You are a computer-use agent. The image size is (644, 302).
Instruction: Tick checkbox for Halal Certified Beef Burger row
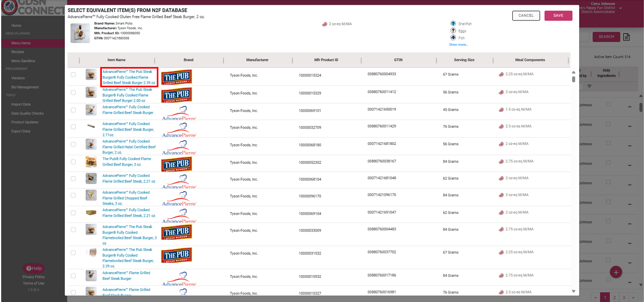[x=73, y=144]
